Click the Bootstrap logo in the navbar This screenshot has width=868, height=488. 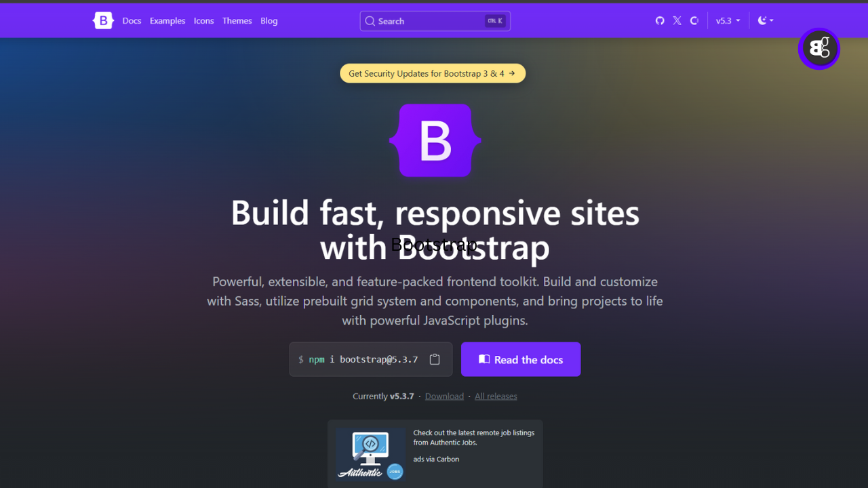point(103,21)
